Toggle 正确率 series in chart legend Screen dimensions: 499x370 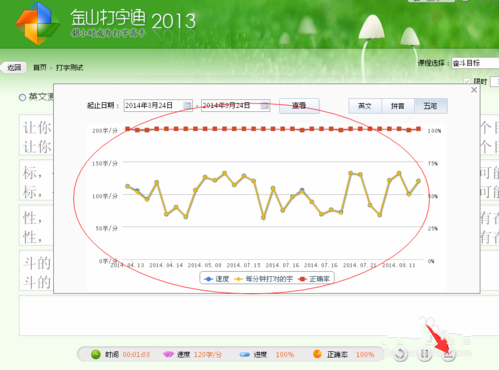314,279
